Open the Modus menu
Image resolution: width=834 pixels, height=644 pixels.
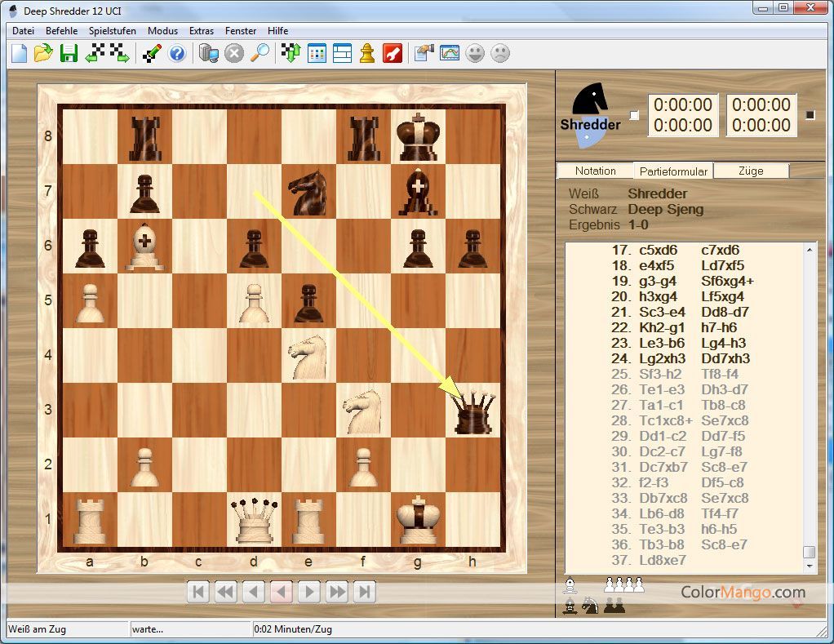pos(162,31)
